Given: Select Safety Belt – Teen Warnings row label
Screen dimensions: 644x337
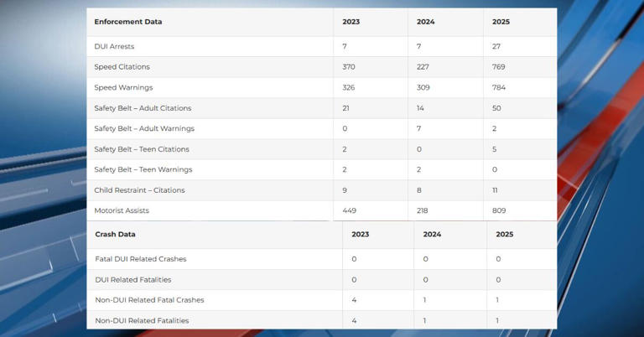Looking at the screenshot, I should click(x=143, y=169).
